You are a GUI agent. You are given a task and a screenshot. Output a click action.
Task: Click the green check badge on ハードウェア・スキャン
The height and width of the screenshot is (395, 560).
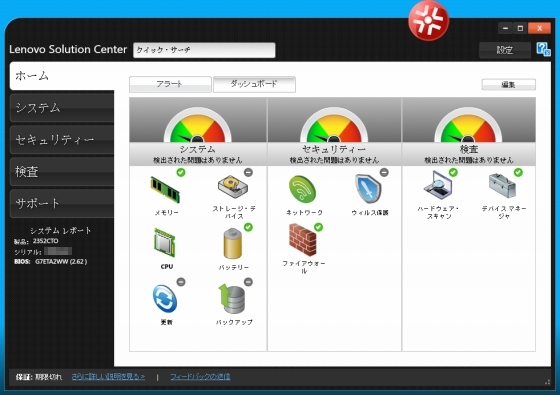pyautogui.click(x=453, y=172)
